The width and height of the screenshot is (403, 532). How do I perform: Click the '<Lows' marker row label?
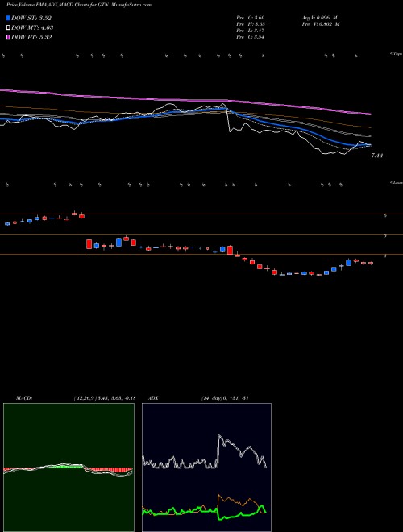point(396,182)
